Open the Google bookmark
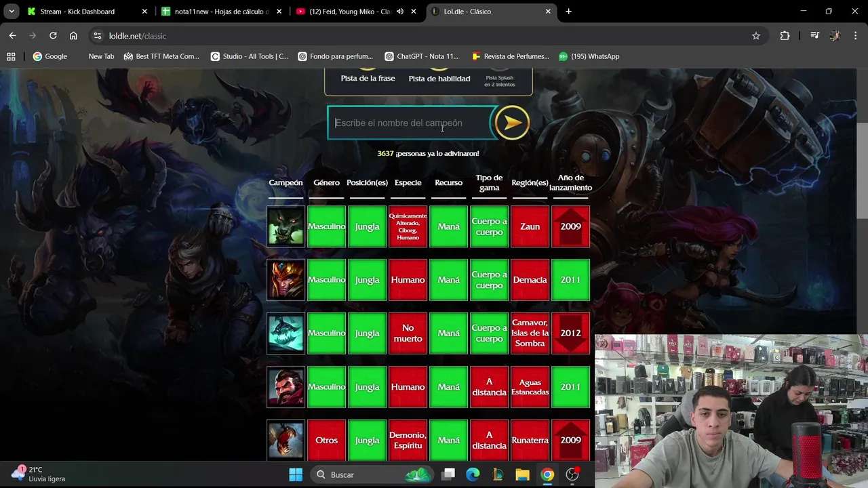This screenshot has height=488, width=868. click(50, 56)
